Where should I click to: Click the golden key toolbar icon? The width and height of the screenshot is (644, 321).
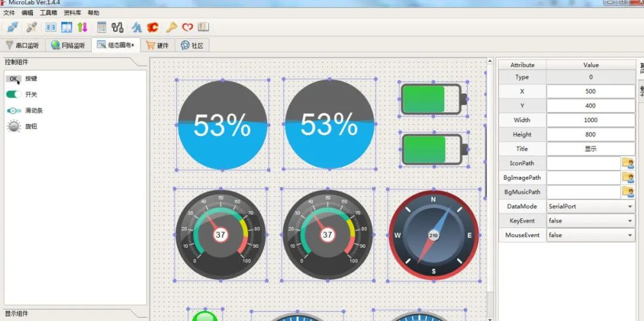(x=171, y=27)
